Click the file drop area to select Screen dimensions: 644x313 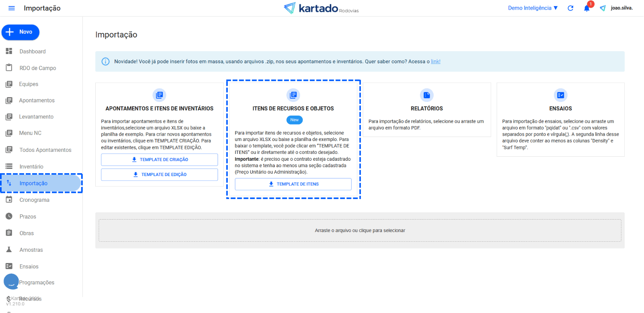(360, 230)
